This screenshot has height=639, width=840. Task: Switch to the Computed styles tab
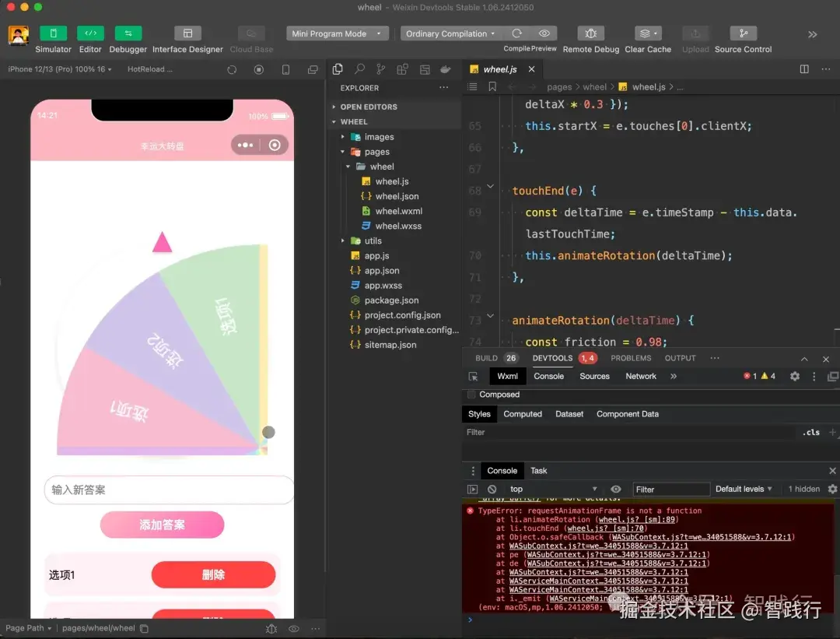(523, 414)
